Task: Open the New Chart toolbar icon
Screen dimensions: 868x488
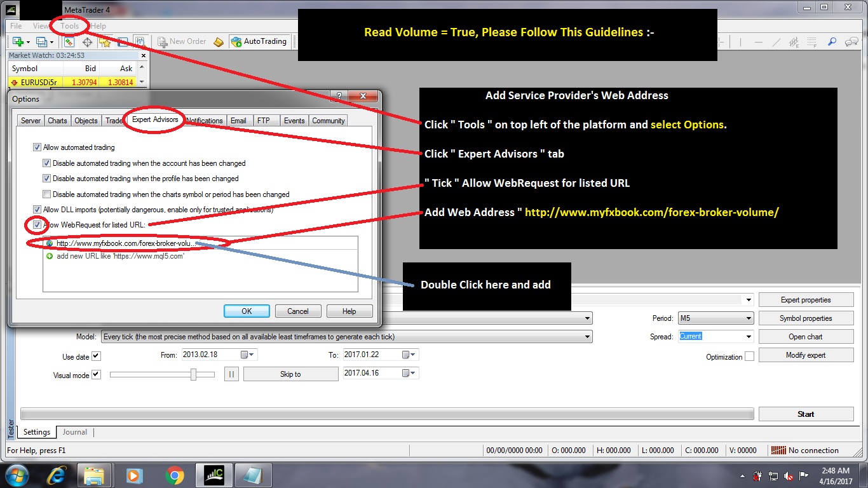Action: click(x=17, y=42)
